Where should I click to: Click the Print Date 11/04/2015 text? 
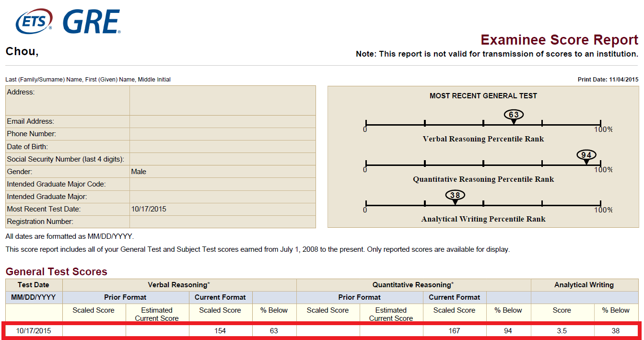608,80
